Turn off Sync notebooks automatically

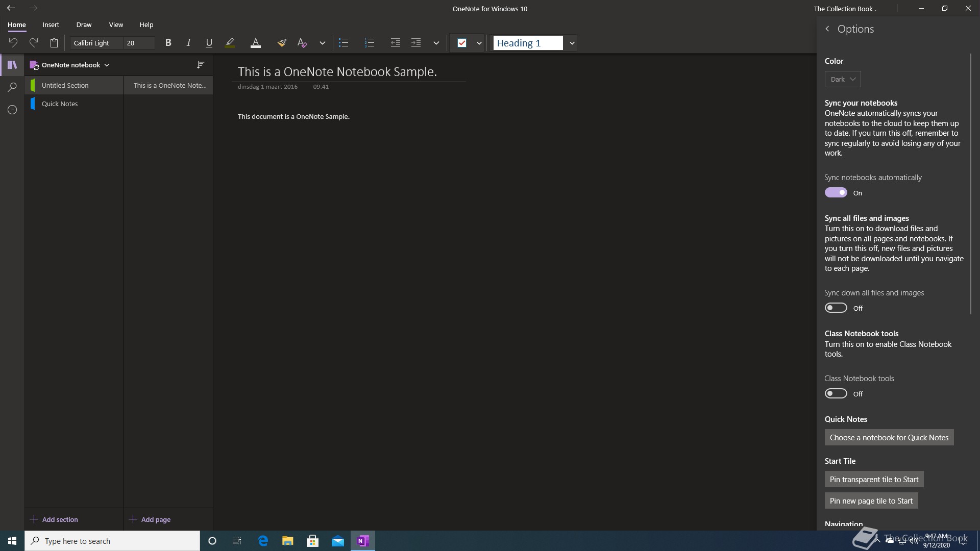click(836, 192)
